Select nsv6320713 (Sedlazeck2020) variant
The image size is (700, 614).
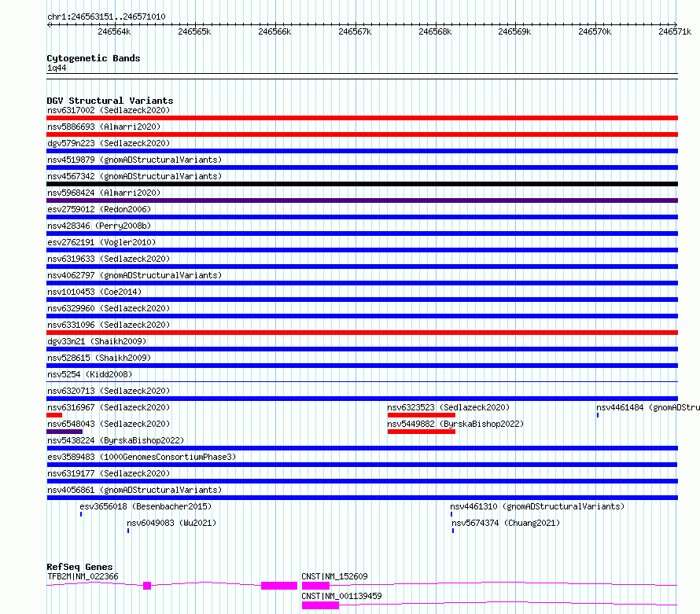[109, 391]
